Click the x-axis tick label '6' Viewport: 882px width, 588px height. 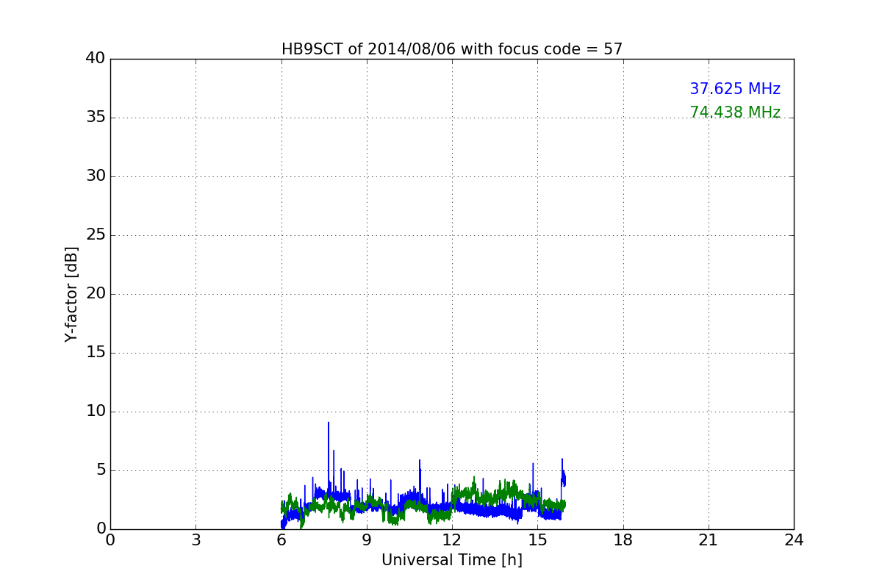[x=282, y=540]
